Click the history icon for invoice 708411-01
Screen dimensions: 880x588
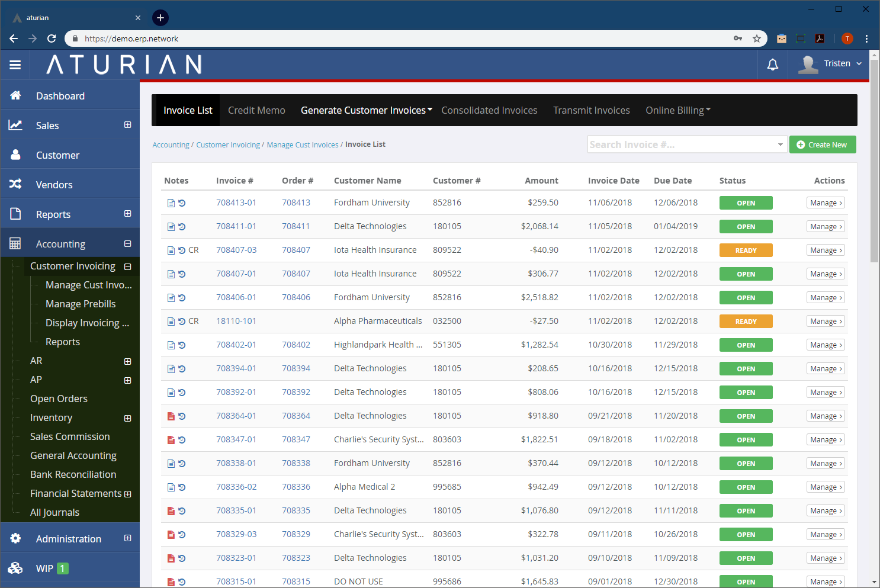tap(182, 227)
